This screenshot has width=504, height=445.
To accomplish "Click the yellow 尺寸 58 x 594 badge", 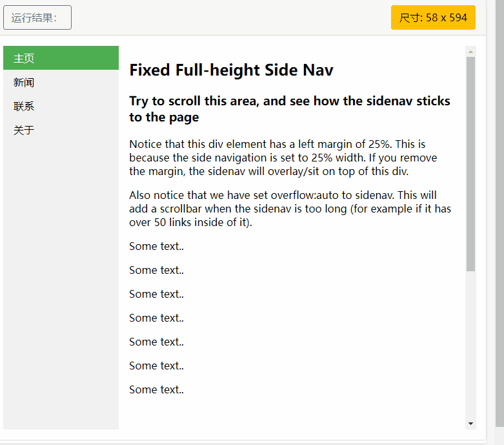I will point(433,17).
